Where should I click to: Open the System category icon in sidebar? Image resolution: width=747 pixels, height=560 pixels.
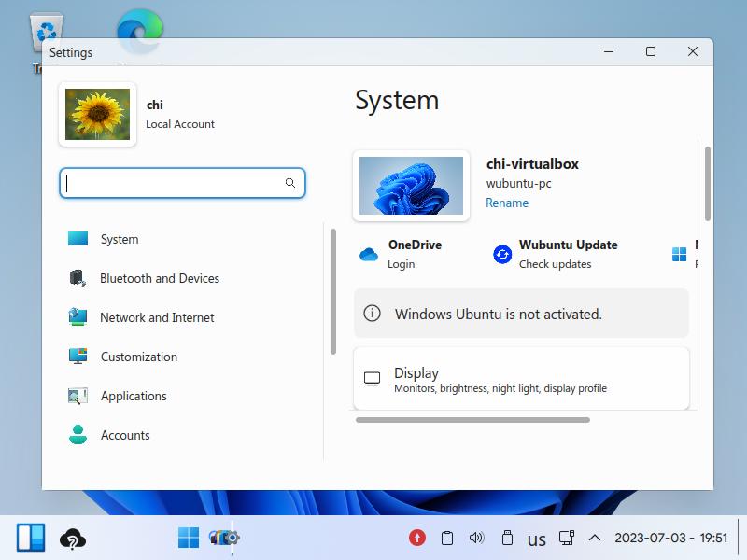tap(78, 239)
